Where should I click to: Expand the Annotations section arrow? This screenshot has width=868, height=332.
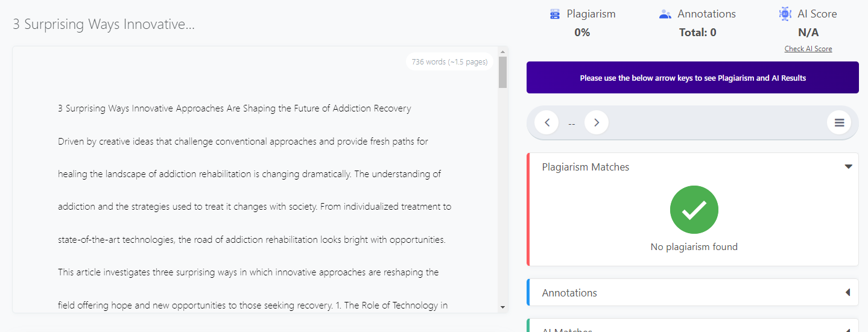tap(847, 293)
